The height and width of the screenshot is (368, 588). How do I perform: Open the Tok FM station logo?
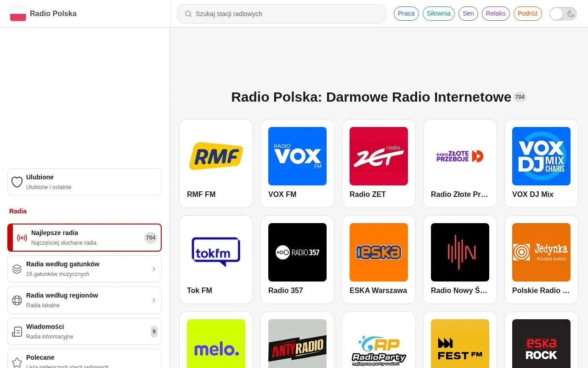(216, 252)
